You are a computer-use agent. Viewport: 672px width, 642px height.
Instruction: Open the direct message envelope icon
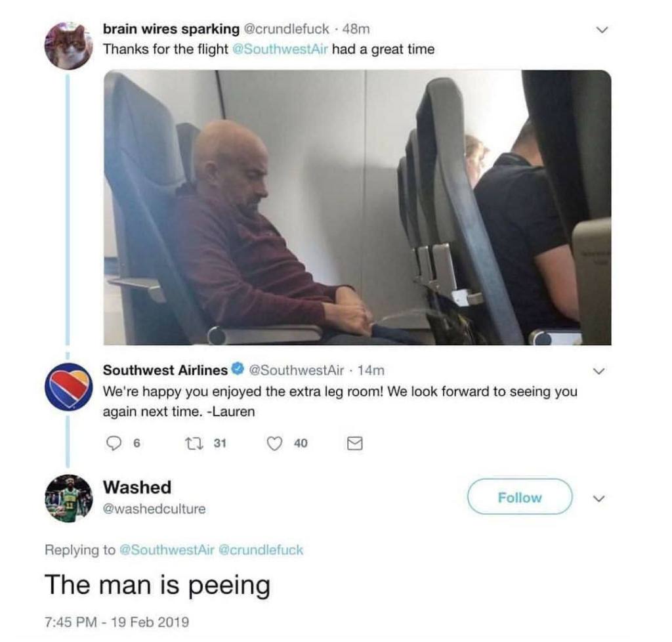pos(354,443)
